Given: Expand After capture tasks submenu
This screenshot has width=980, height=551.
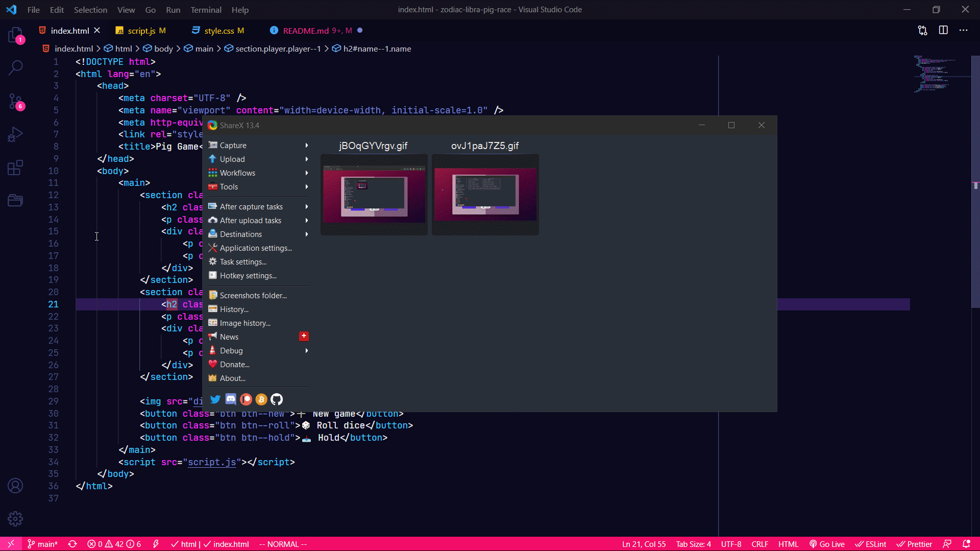Looking at the screenshot, I should tap(258, 207).
